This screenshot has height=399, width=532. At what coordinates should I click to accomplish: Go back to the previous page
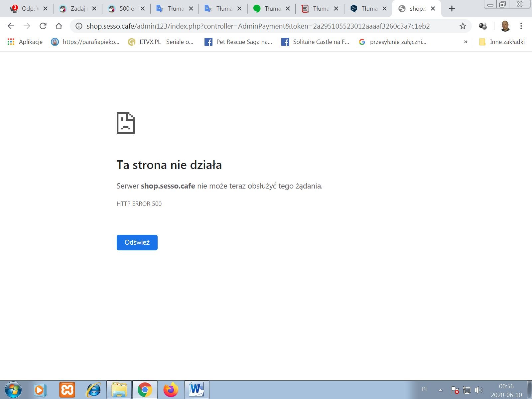pyautogui.click(x=11, y=26)
